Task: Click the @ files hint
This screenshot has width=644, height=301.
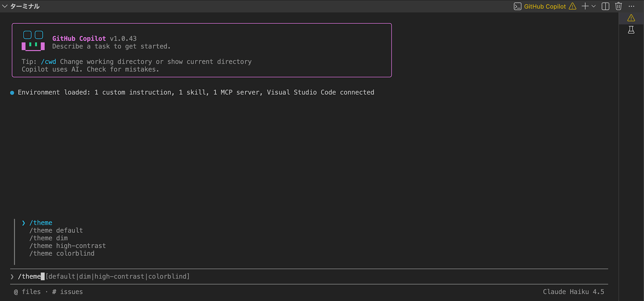Action: click(27, 292)
